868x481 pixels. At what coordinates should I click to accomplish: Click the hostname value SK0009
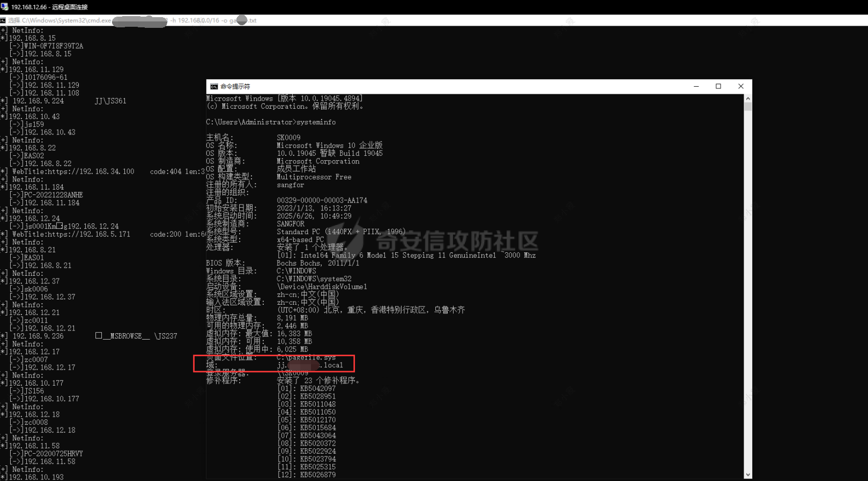(x=288, y=138)
